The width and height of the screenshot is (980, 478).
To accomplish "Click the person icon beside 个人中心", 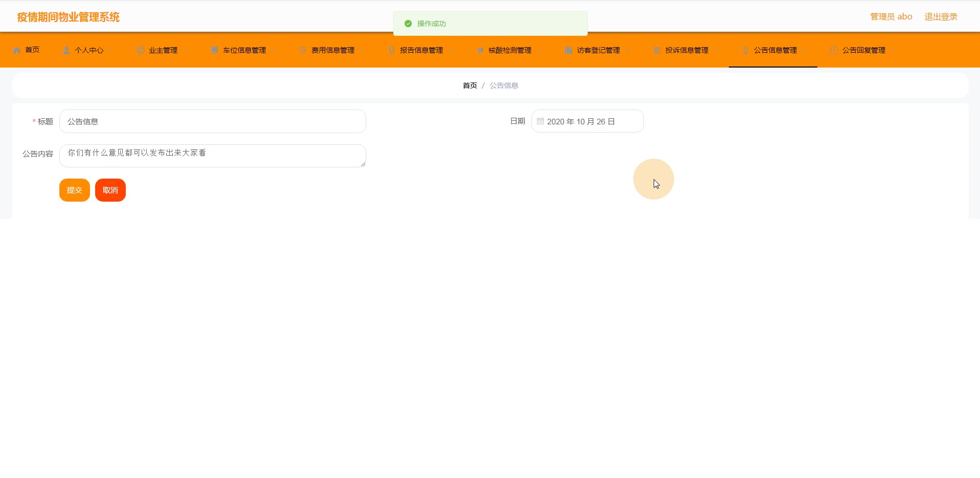I will pyautogui.click(x=66, y=50).
